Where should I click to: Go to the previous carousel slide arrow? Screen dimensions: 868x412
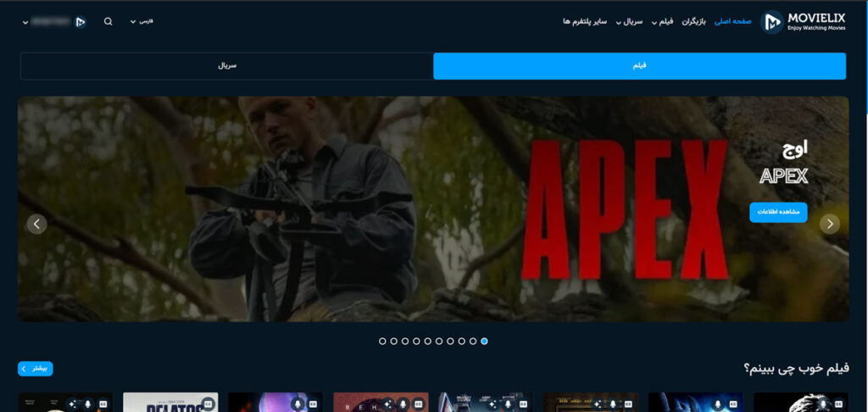click(x=37, y=224)
